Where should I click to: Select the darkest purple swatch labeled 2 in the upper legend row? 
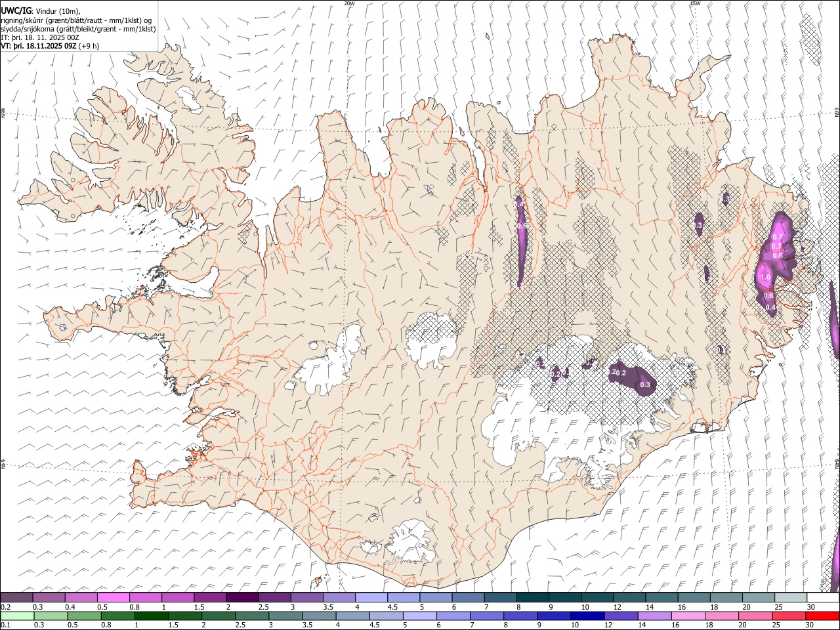coord(241,597)
